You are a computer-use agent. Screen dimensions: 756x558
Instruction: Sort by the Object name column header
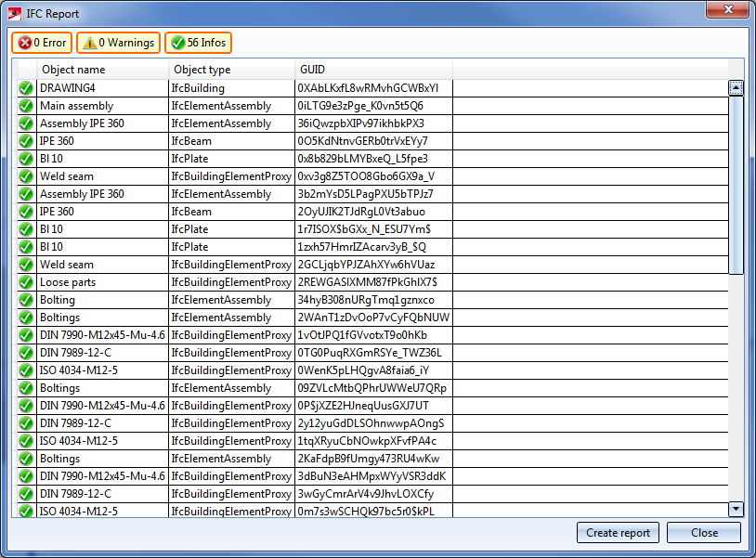click(x=103, y=70)
